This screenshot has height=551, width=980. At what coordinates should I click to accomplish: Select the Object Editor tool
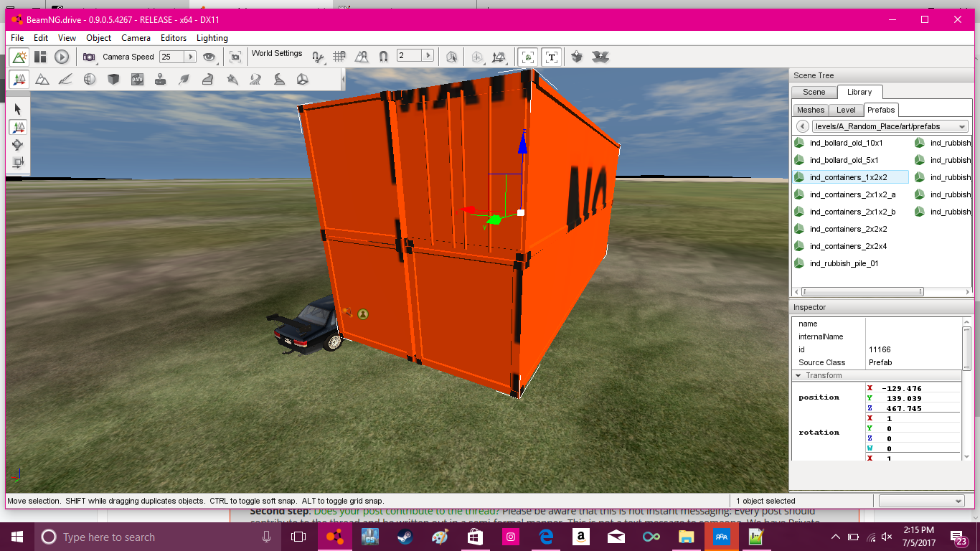point(19,79)
